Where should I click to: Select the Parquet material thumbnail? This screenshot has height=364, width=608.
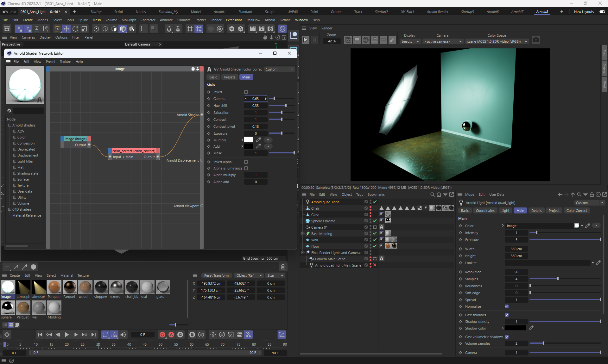pyautogui.click(x=54, y=287)
